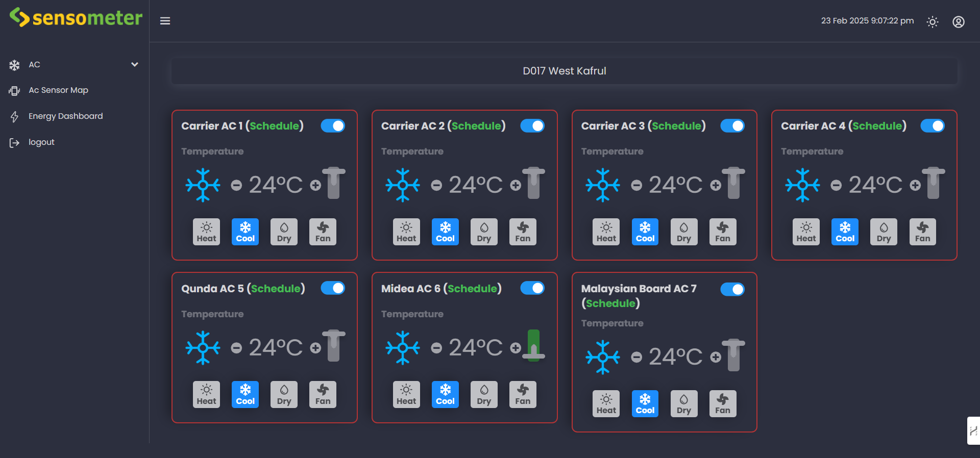This screenshot has height=458, width=980.
Task: Switch Carrier AC 3 to Dry mode
Action: (684, 232)
